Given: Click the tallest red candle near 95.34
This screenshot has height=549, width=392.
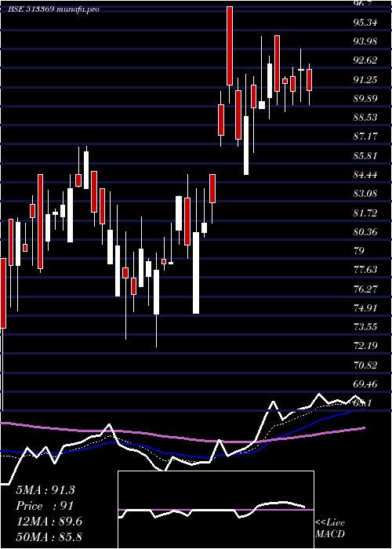Looking at the screenshot, I should pyautogui.click(x=230, y=45).
